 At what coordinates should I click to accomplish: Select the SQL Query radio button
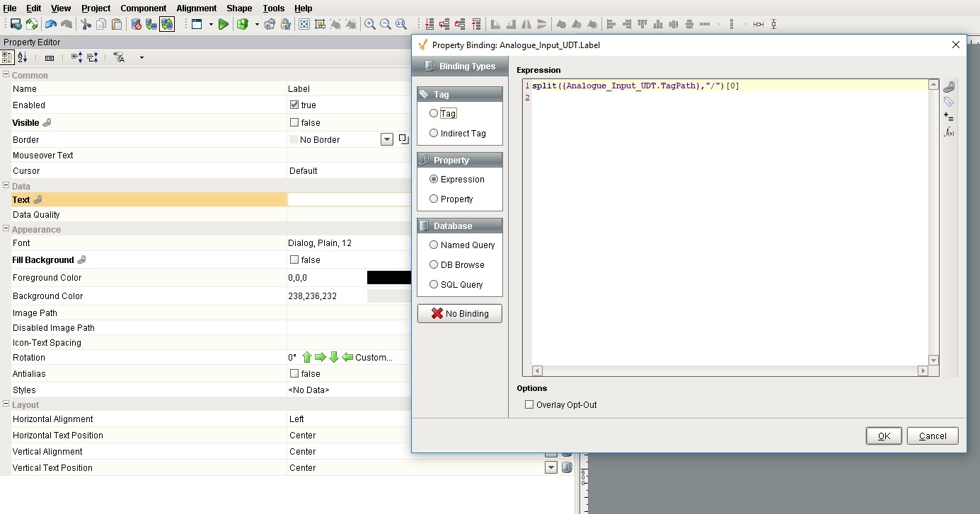tap(434, 284)
